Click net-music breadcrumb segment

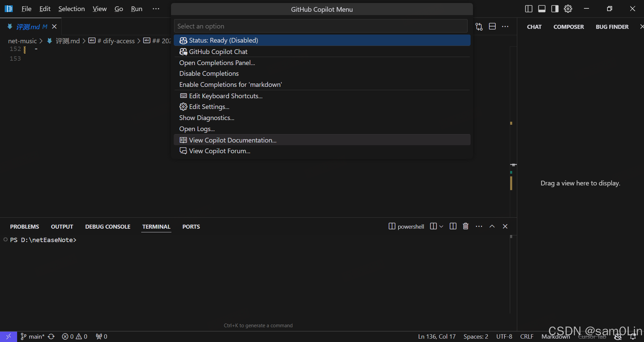[22, 41]
